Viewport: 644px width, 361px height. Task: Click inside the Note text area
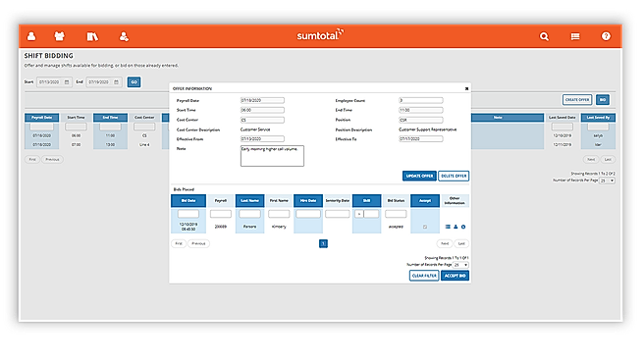272,156
